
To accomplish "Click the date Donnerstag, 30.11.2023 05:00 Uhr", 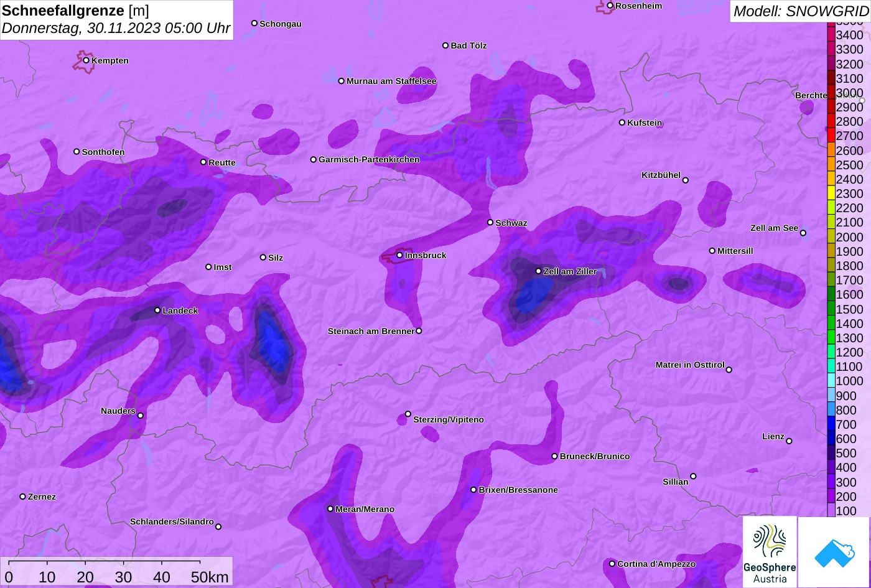I will [116, 28].
